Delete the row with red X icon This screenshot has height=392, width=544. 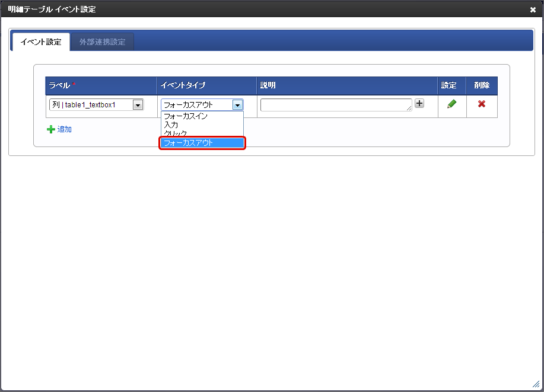pyautogui.click(x=482, y=104)
